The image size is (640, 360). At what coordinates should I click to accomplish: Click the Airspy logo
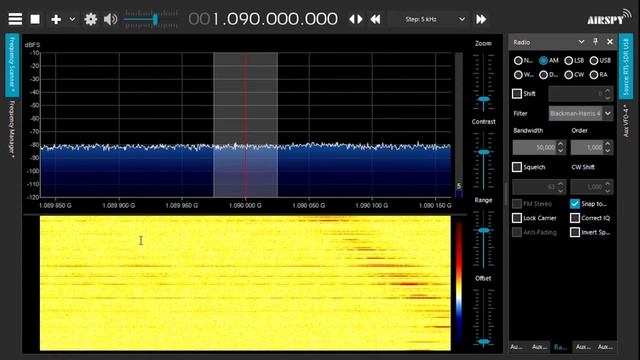(609, 18)
